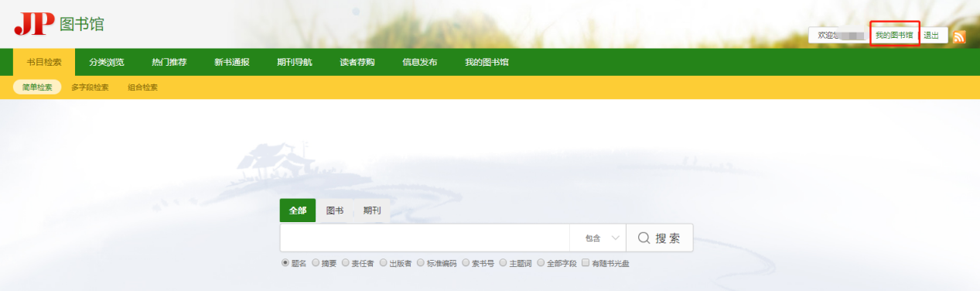
Task: Switch to the 图书 search tab
Action: pos(335,211)
